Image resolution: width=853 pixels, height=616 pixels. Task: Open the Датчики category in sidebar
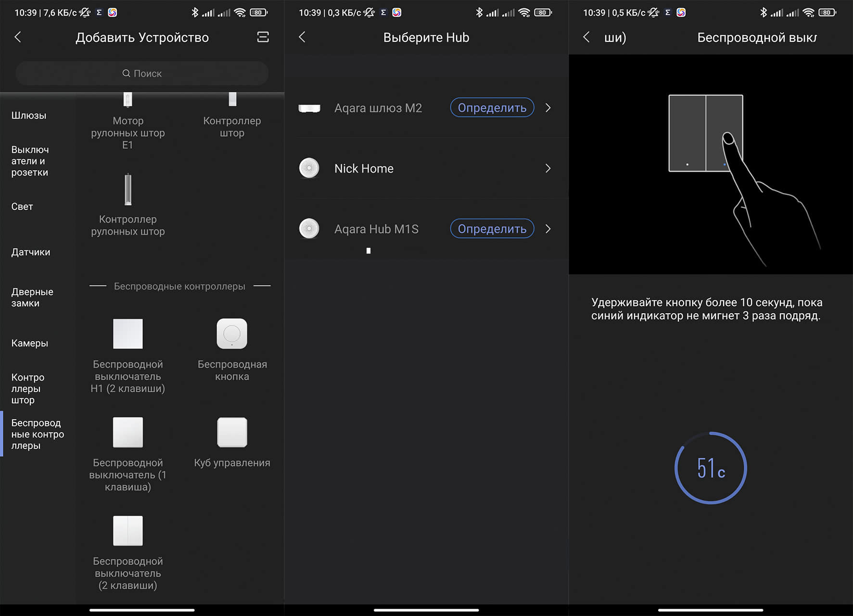31,252
